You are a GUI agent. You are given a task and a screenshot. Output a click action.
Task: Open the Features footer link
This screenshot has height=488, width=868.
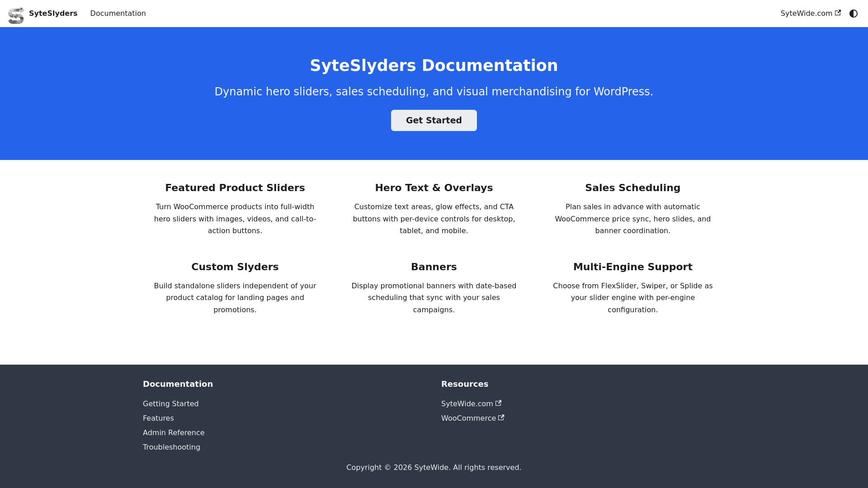[158, 418]
